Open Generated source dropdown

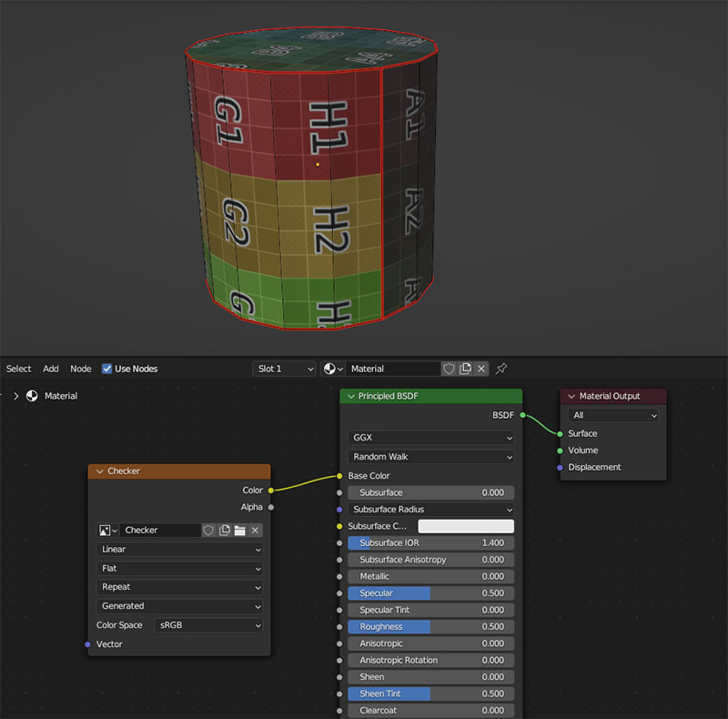coord(179,606)
